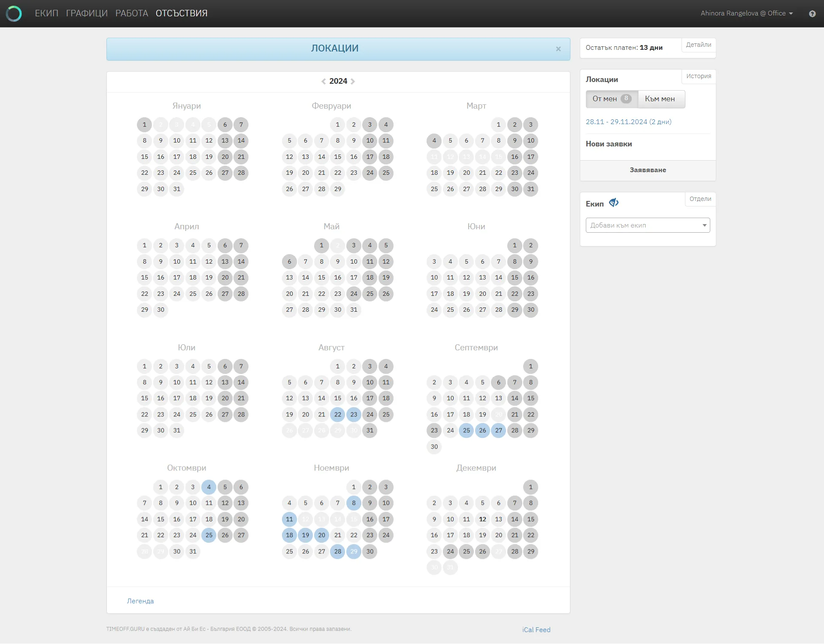Open the Добави към екип combo box
This screenshot has width=824, height=644.
pyautogui.click(x=648, y=225)
